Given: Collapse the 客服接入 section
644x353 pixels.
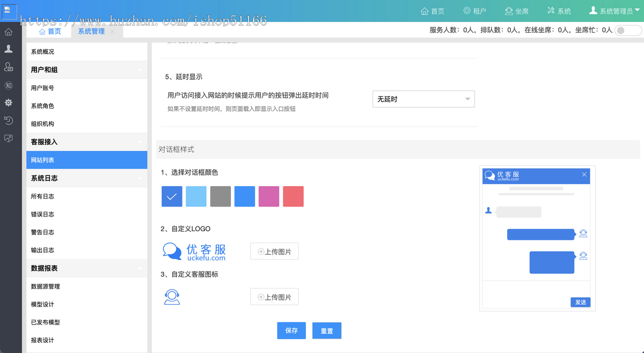Looking at the screenshot, I should tap(86, 142).
